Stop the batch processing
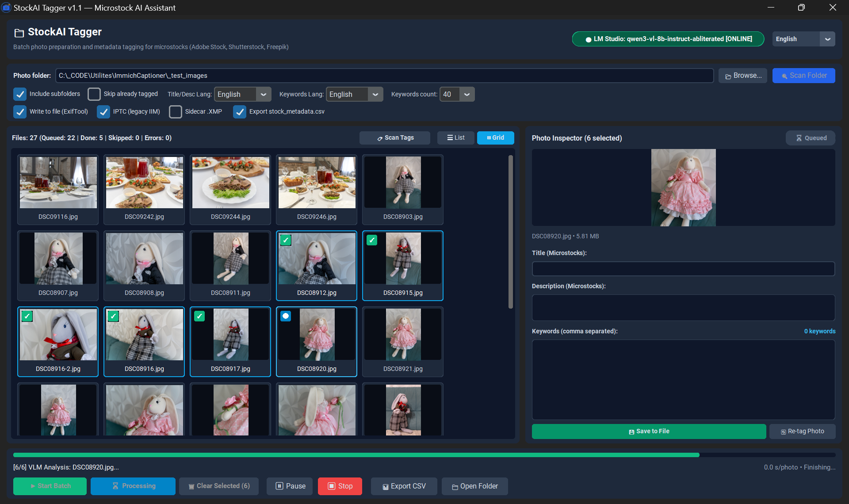This screenshot has height=504, width=849. 340,486
